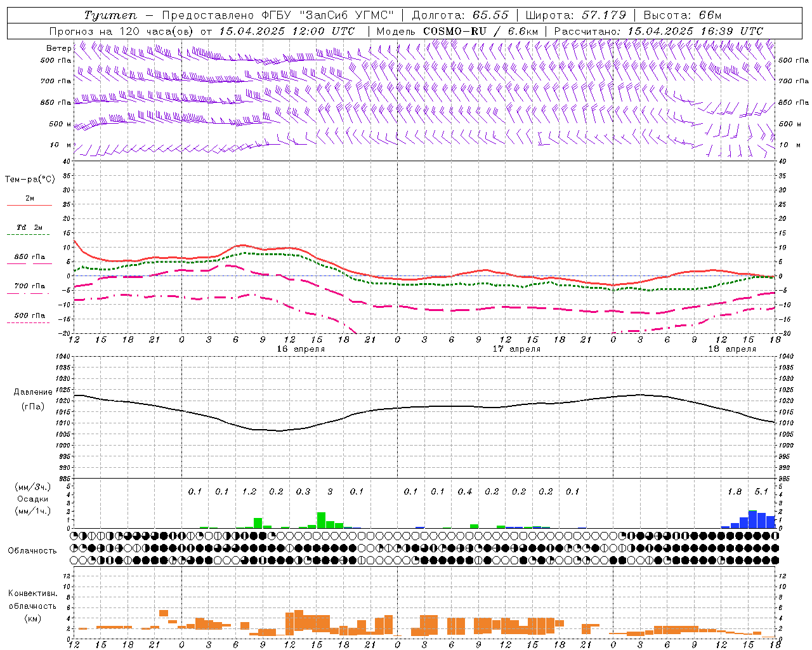The height and width of the screenshot is (650, 812).
Task: Click the (мм/3ч.) precipitation unit label
Action: (x=33, y=487)
